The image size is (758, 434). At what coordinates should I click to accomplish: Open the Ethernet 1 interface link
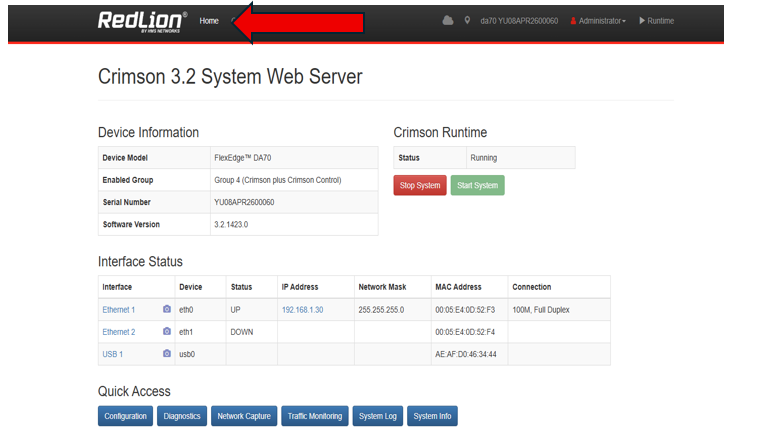pyautogui.click(x=118, y=310)
